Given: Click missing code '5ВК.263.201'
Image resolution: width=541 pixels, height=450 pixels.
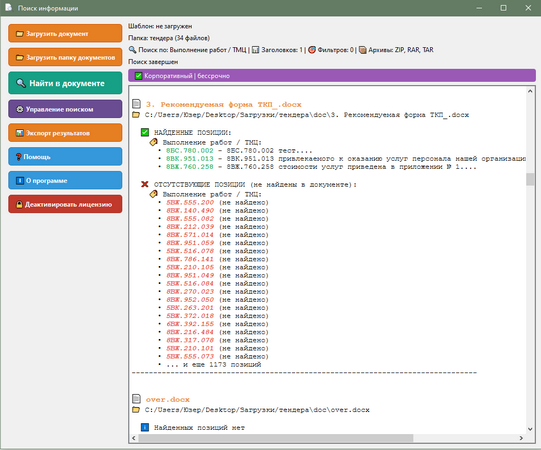Looking at the screenshot, I should coord(190,308).
